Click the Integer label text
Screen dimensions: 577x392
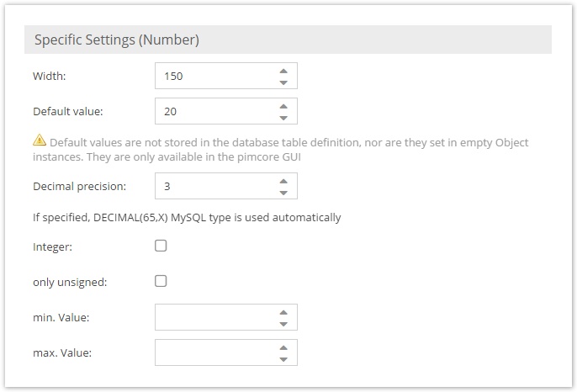coord(52,246)
